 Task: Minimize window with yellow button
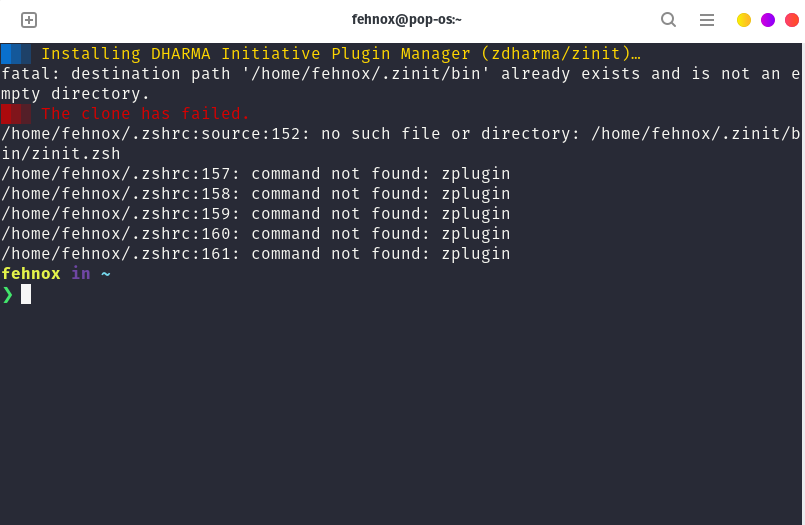pos(744,20)
